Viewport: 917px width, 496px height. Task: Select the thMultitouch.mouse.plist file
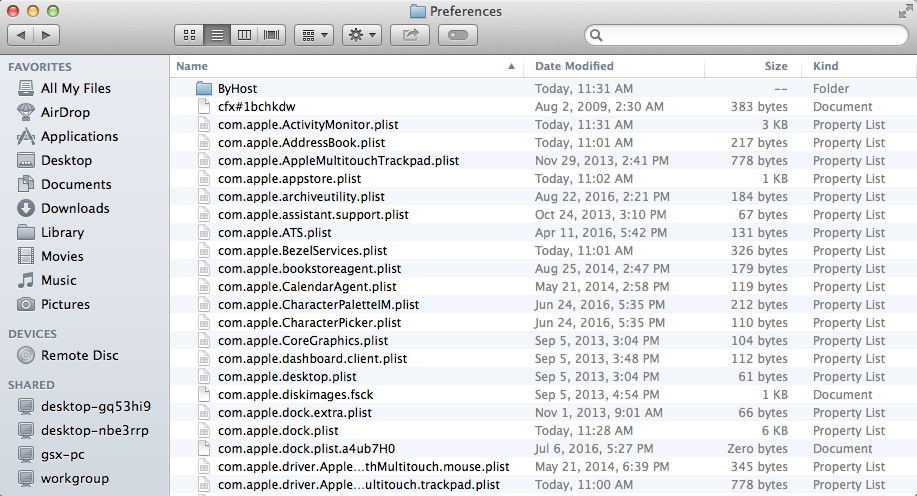[x=364, y=467]
